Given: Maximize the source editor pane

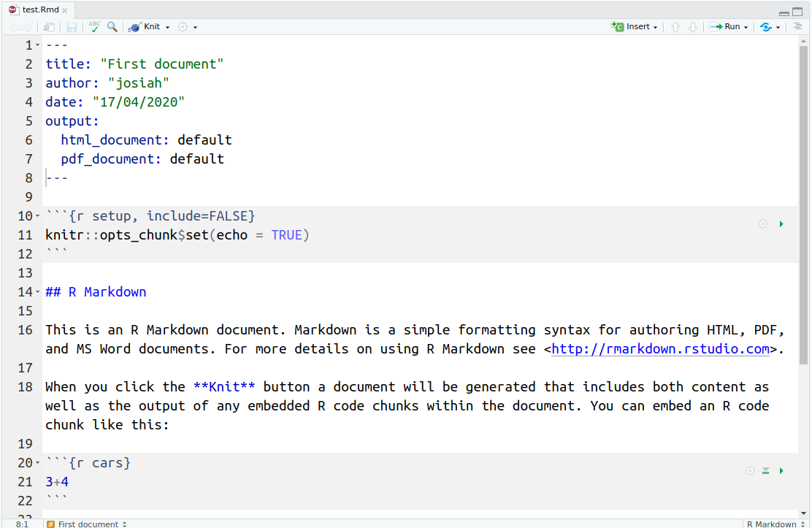Looking at the screenshot, I should click(x=800, y=12).
